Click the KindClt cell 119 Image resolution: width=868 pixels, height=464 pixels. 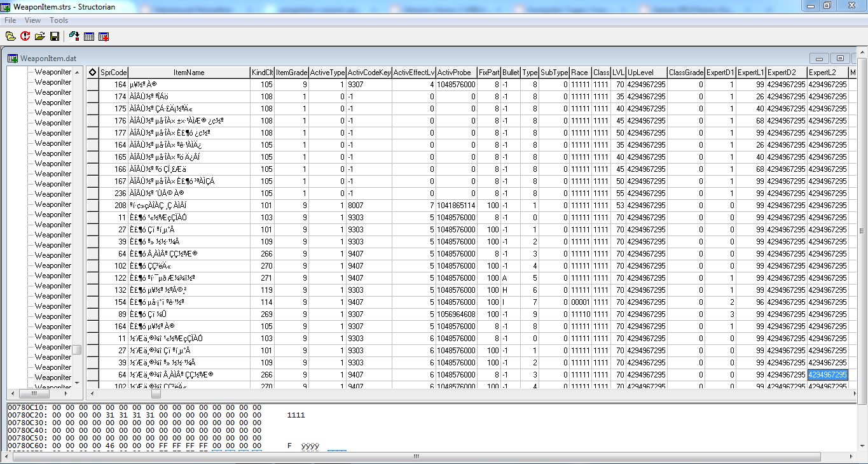coord(262,290)
